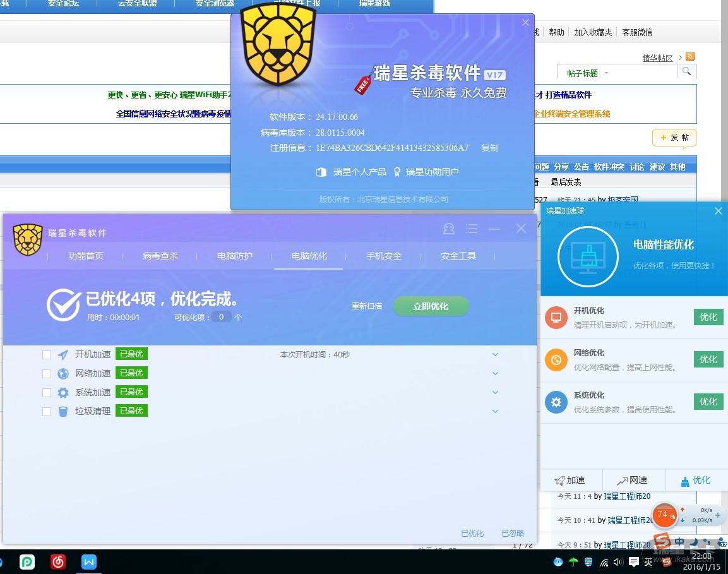Screen dimensions: 728x574
Task: Click the 发帖 post button on forum
Action: 674,138
